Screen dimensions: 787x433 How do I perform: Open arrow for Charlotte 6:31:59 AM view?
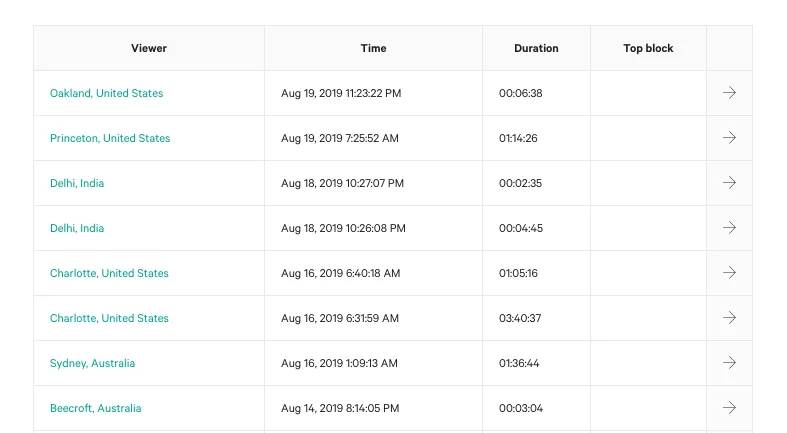(x=729, y=318)
